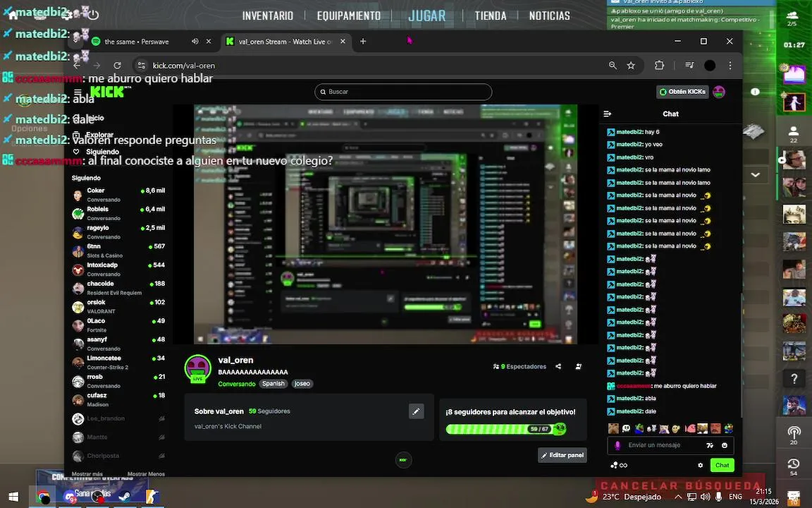Show hidden system tray icons
This screenshot has width=812, height=508.
[677, 497]
